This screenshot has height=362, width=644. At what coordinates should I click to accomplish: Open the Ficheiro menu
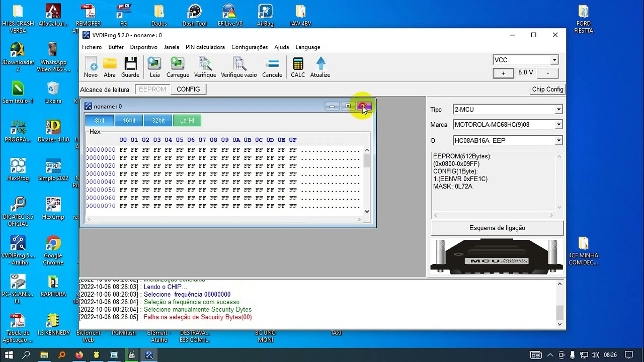(92, 47)
